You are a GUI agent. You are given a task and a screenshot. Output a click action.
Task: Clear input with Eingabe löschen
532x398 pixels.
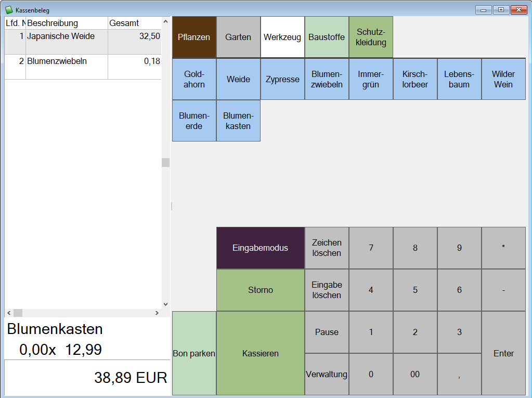click(327, 290)
